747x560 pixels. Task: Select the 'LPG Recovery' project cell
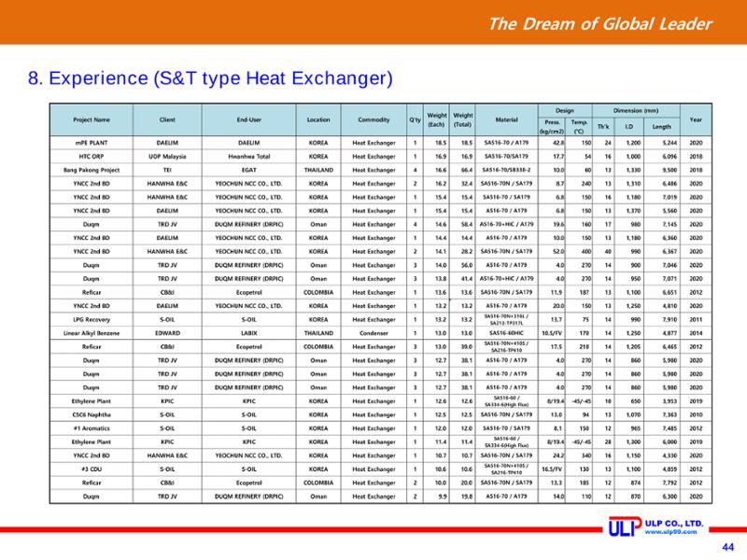pos(92,319)
